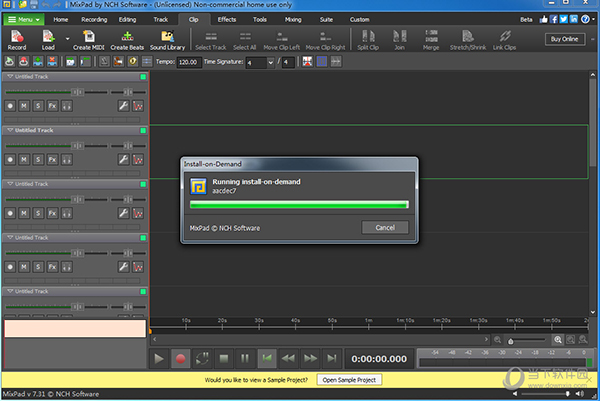Click the Create MIDI icon
The height and width of the screenshot is (401, 600).
89,40
